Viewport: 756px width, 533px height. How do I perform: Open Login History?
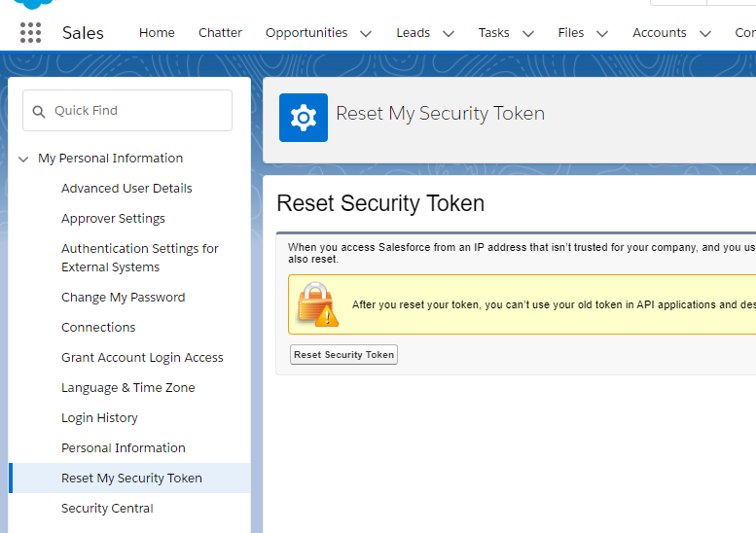(99, 417)
